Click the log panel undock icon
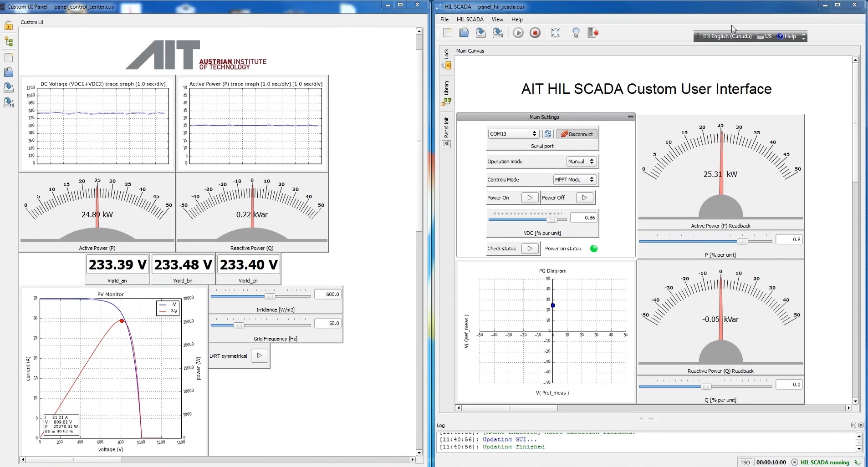Viewport: 868px width, 467px height. 853,425
